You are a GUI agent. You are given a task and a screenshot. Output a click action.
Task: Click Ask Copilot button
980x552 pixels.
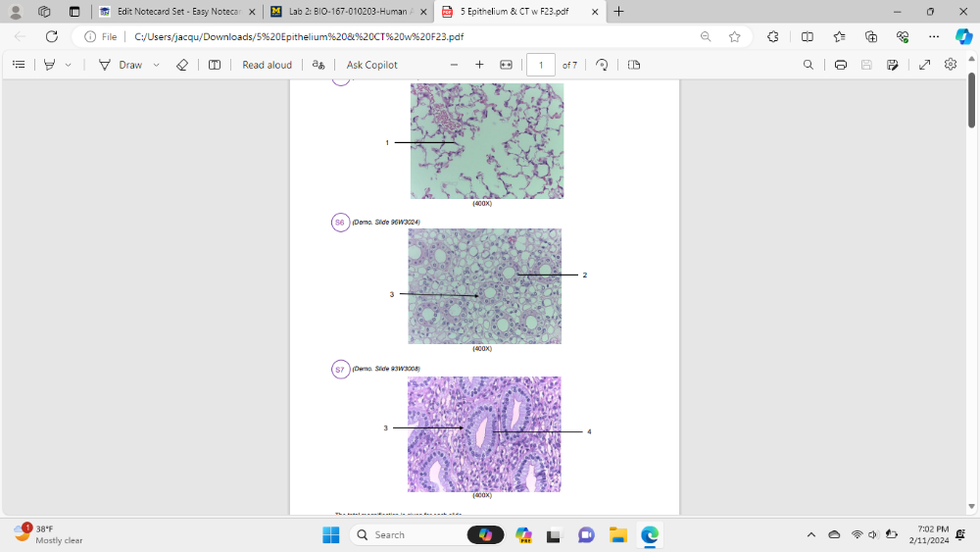click(371, 65)
